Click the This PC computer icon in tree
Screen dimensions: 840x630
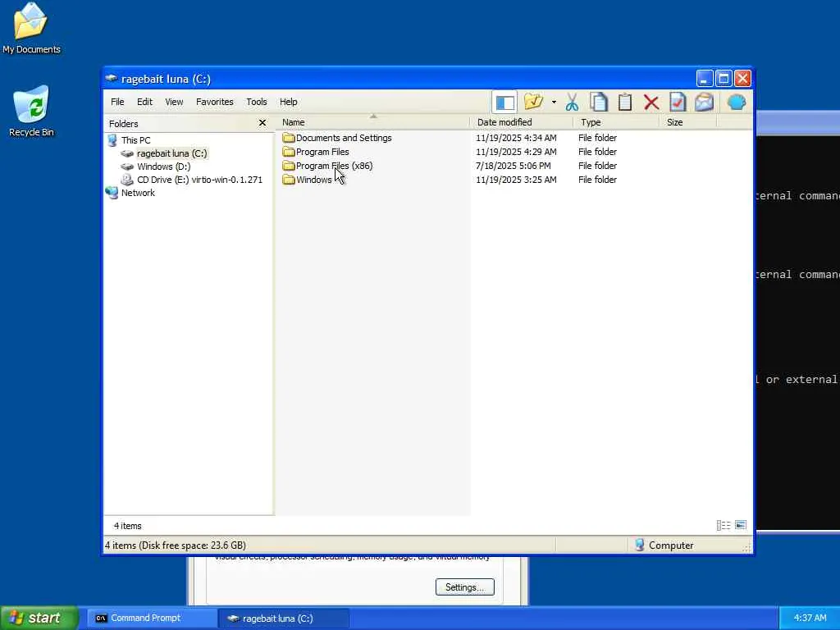(x=112, y=140)
